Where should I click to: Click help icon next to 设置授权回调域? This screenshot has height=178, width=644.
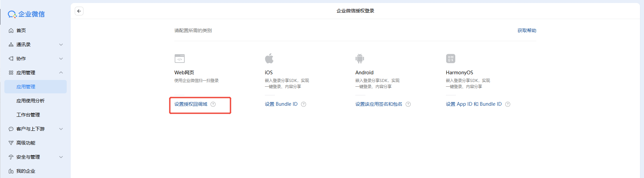(x=213, y=104)
